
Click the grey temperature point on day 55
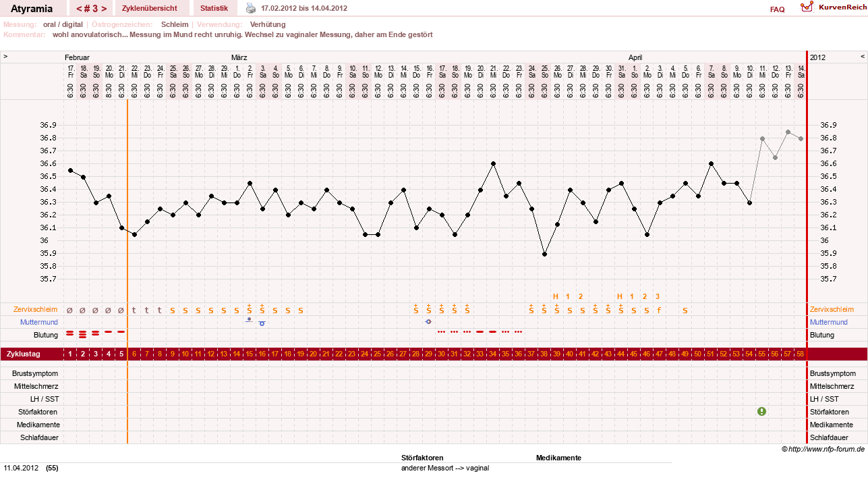pos(762,138)
